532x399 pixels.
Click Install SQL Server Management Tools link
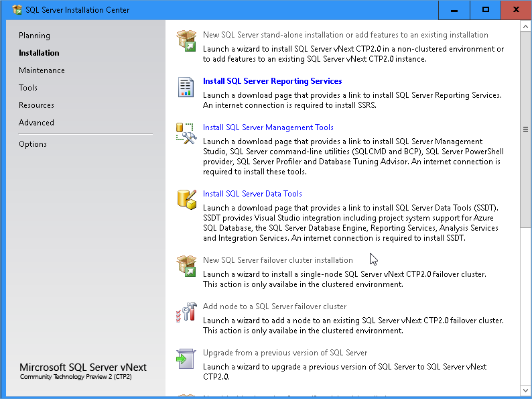[268, 127]
